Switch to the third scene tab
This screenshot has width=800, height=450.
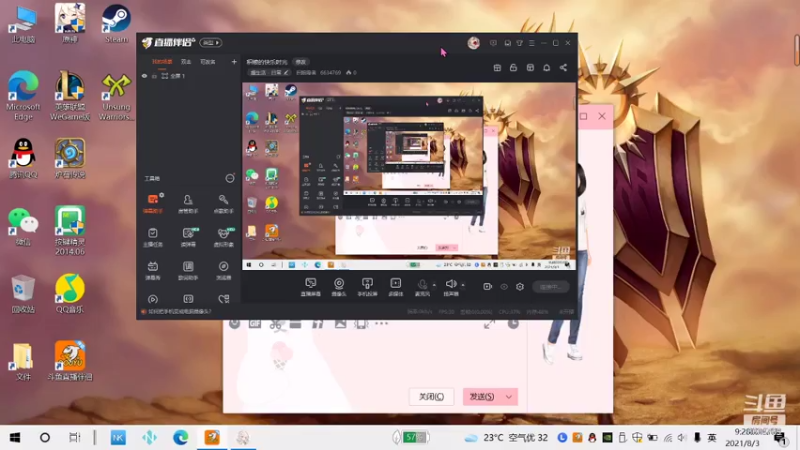coord(208,62)
